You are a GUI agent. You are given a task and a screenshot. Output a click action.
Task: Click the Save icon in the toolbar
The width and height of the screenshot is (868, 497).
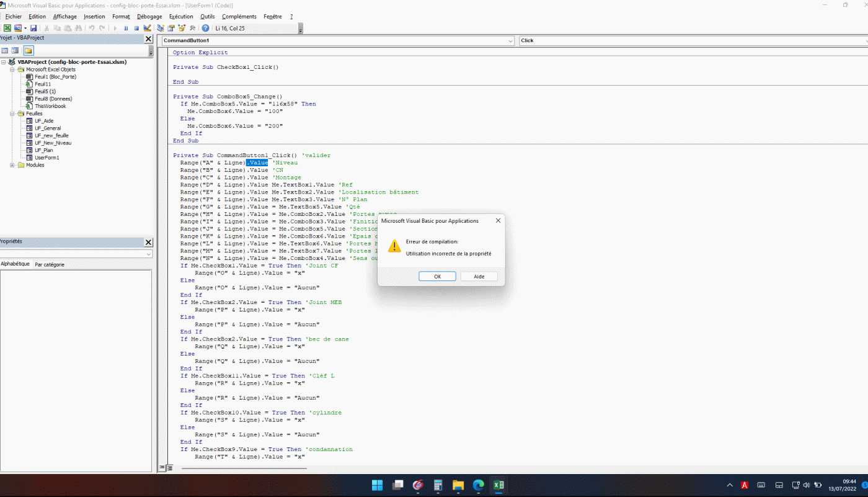click(x=33, y=28)
